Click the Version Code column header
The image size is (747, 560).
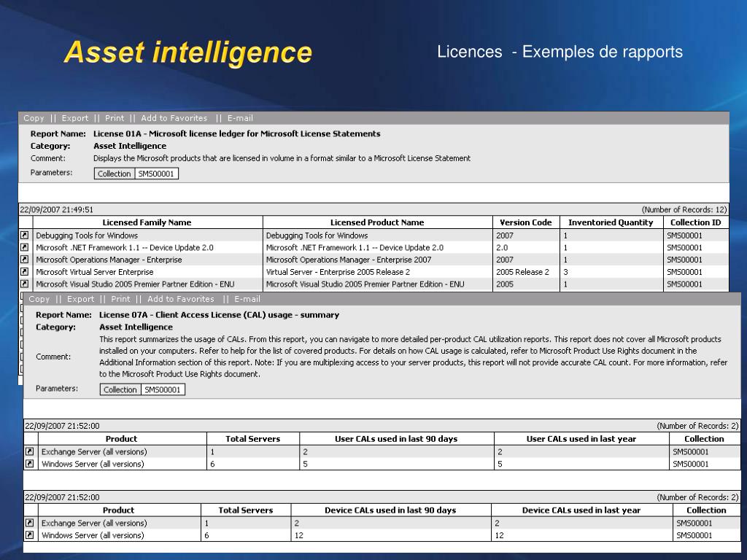click(x=526, y=222)
